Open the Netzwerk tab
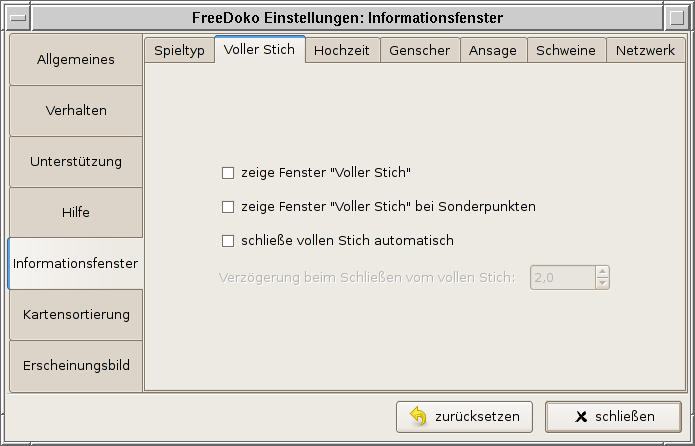695x446 pixels. click(645, 51)
